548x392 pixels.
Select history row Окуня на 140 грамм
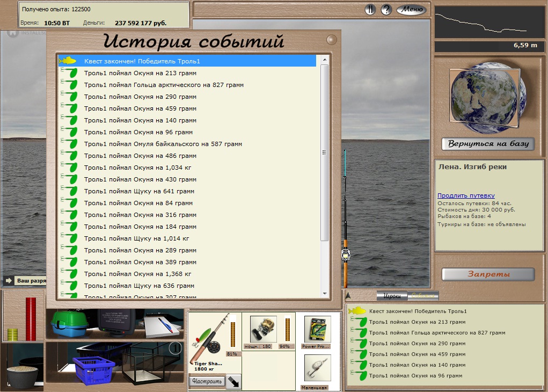click(187, 120)
